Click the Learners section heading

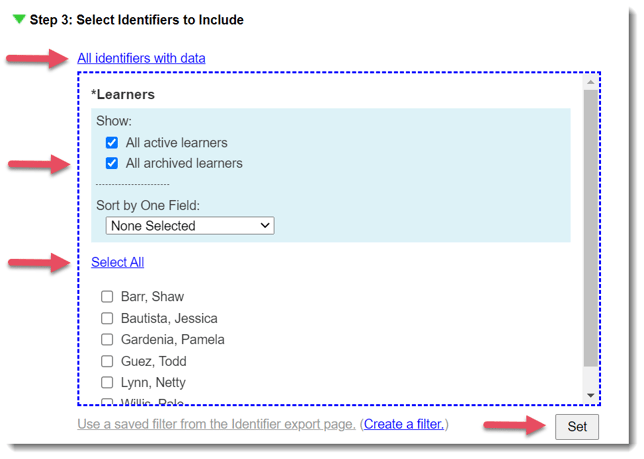[125, 94]
